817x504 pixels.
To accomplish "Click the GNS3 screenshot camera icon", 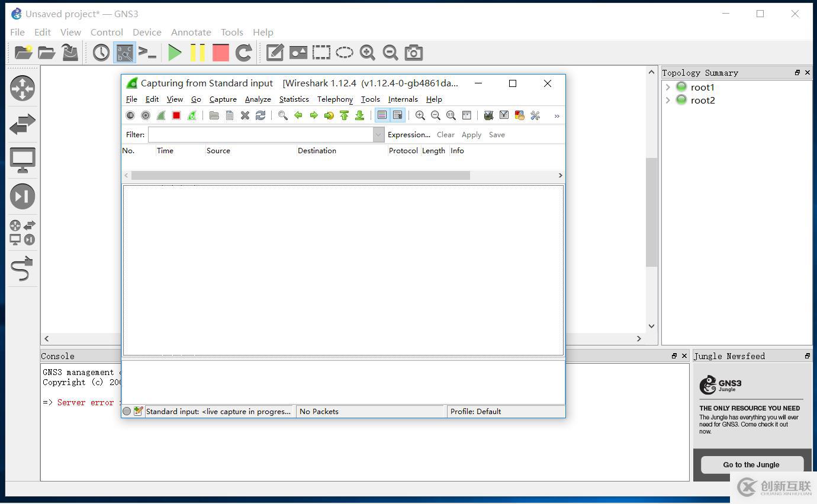I will coord(413,53).
